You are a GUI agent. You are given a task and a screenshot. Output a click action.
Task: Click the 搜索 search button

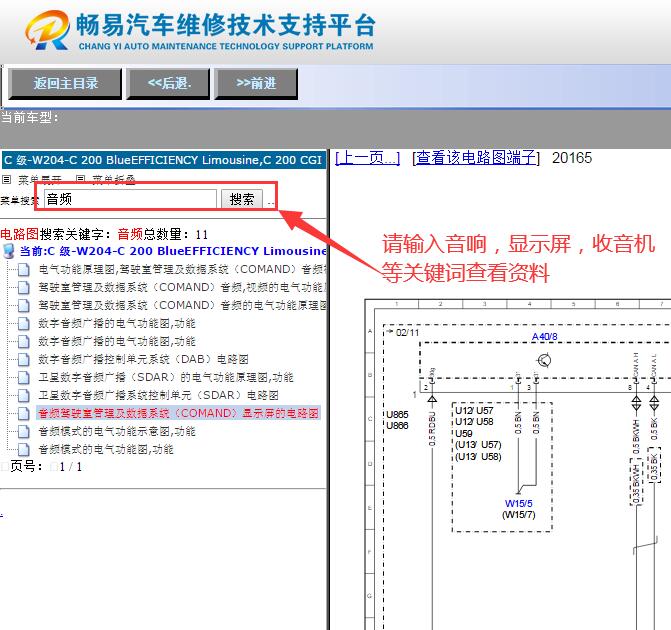(x=242, y=199)
